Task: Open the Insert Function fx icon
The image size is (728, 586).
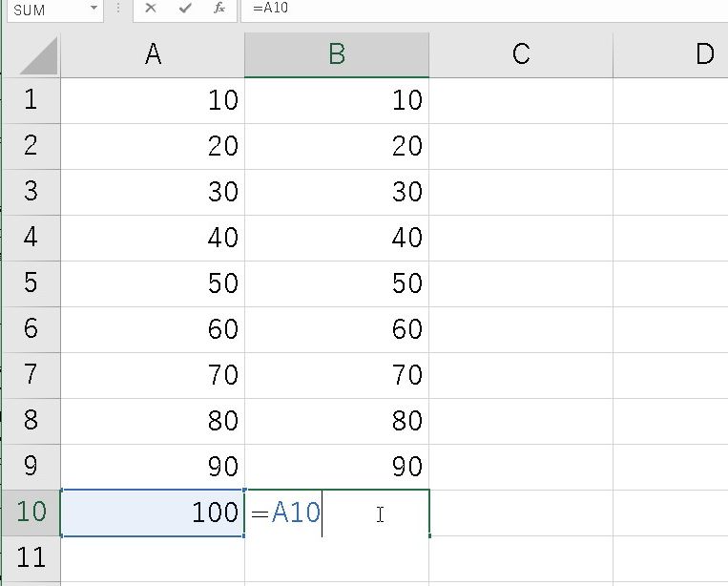Action: [218, 9]
